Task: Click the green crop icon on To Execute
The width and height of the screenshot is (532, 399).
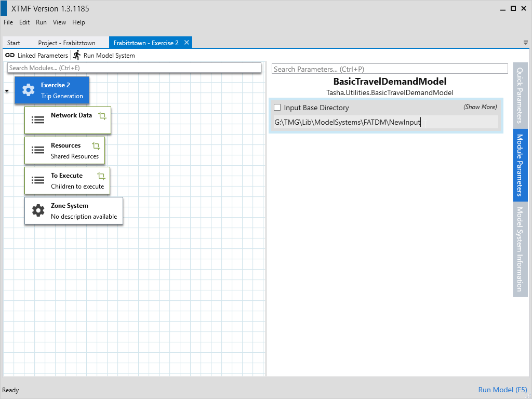Action: click(x=101, y=176)
